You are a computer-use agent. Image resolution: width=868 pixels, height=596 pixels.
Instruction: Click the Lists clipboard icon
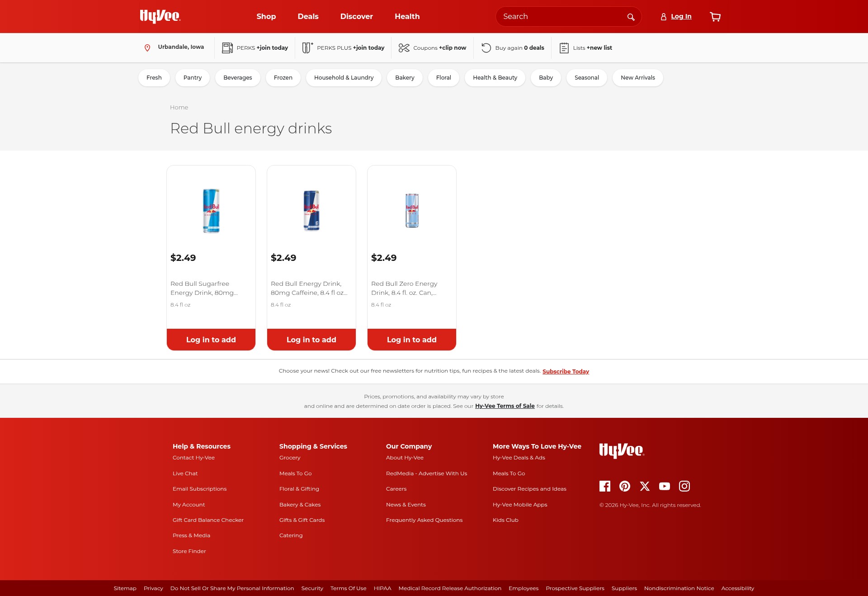point(564,48)
